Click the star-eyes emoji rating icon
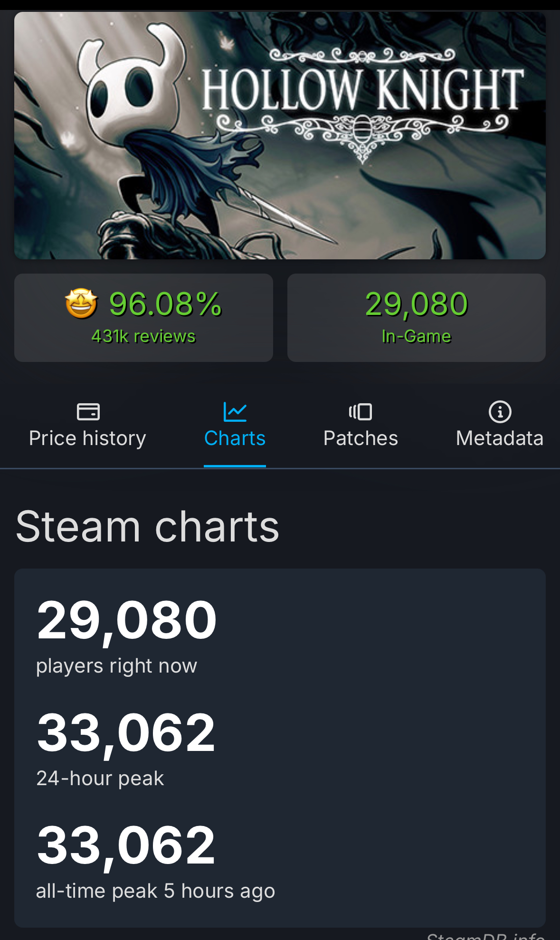 pyautogui.click(x=81, y=304)
